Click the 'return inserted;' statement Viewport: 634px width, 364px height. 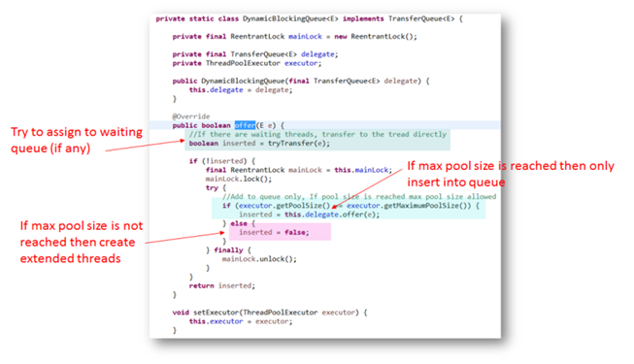click(x=222, y=285)
